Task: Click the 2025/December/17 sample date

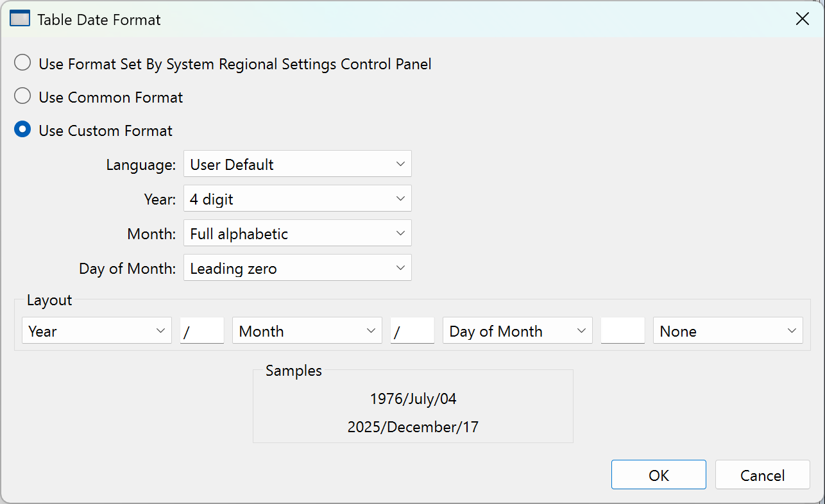Action: tap(413, 427)
